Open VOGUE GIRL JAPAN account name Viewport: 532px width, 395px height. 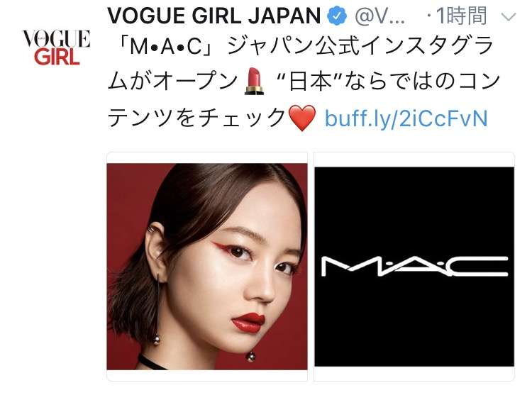coord(214,16)
